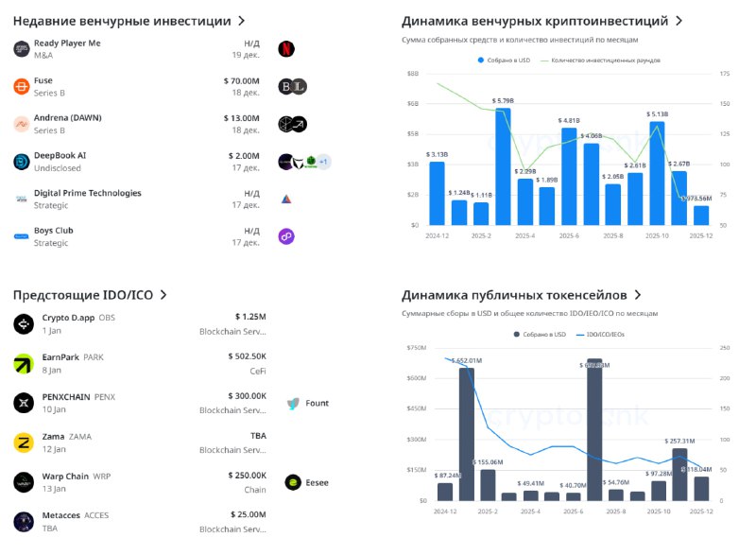Expand 'Предстоящие IDO/ICO' section chevron
The width and height of the screenshot is (756, 555).
[x=163, y=295]
